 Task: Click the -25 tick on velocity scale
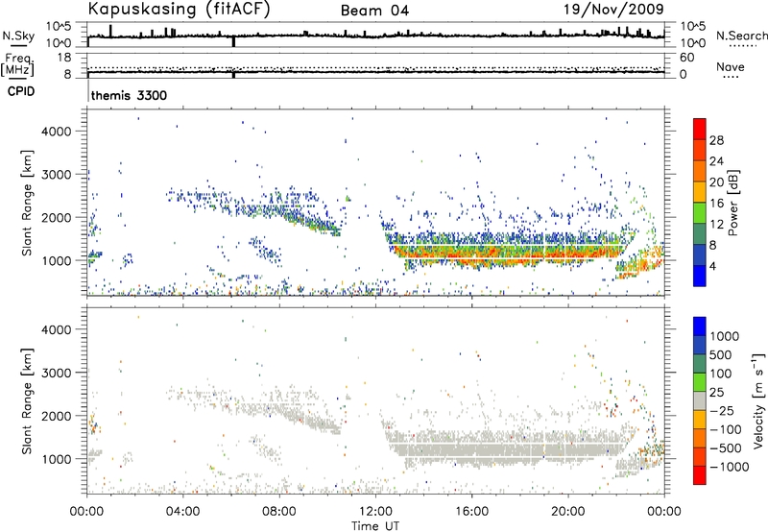[722, 410]
